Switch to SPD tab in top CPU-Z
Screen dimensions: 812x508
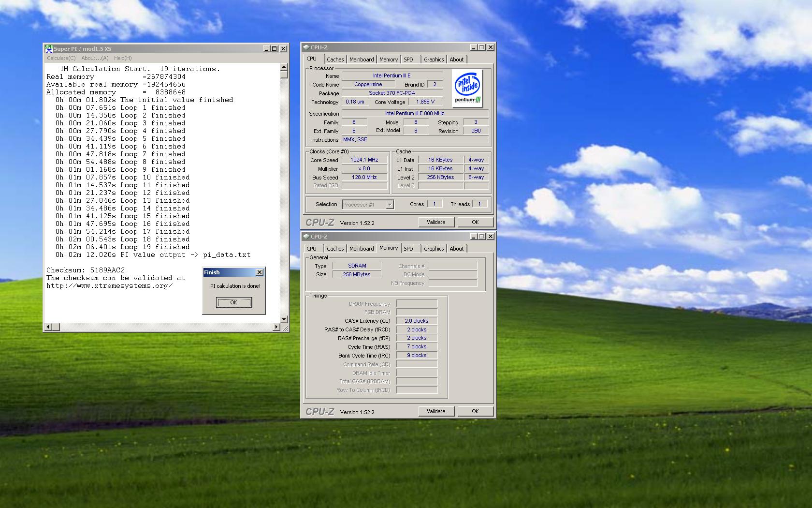(x=408, y=60)
